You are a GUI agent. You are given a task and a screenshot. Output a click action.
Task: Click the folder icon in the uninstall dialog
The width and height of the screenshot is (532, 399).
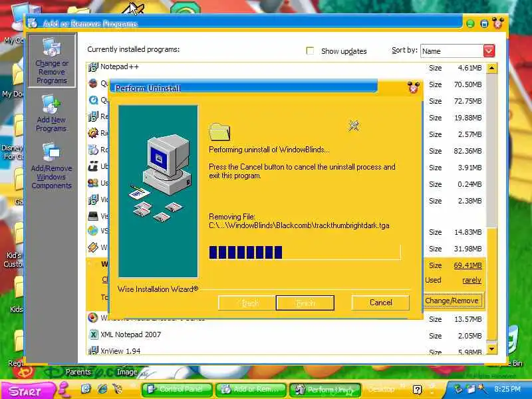(x=219, y=132)
